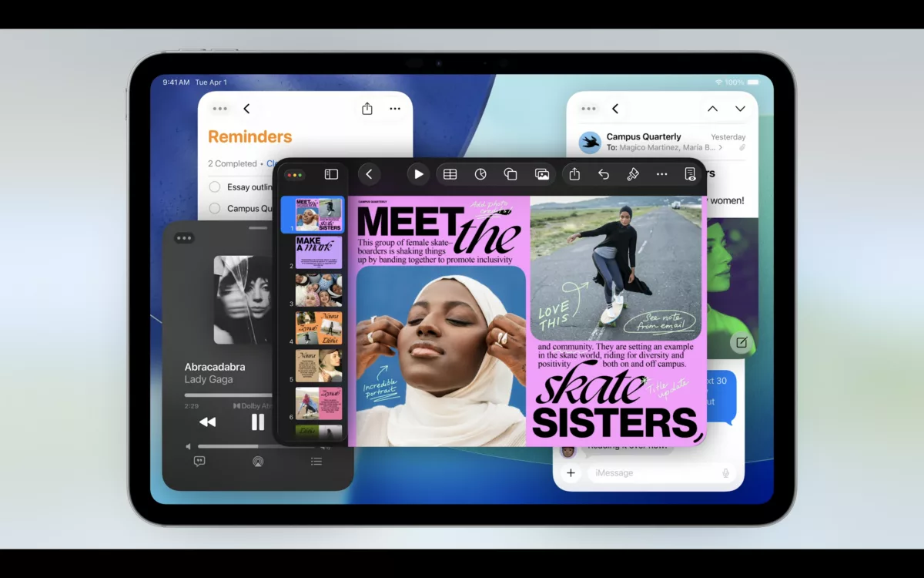Pause the Abracadabra track

click(x=258, y=422)
